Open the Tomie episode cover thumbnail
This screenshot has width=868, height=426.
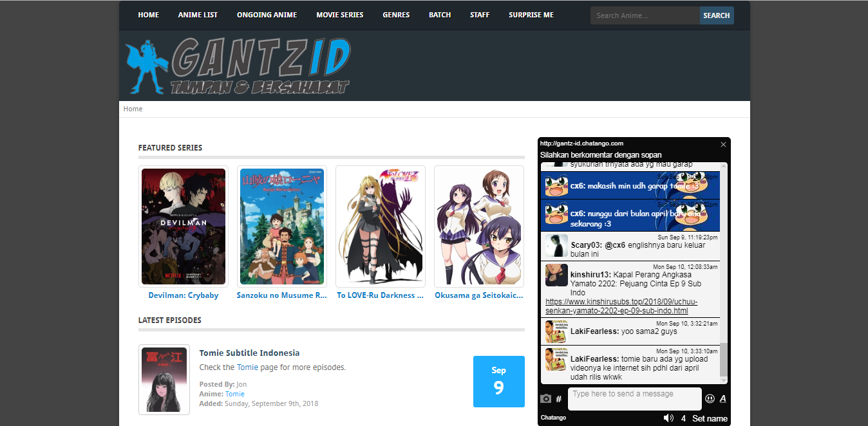point(164,380)
